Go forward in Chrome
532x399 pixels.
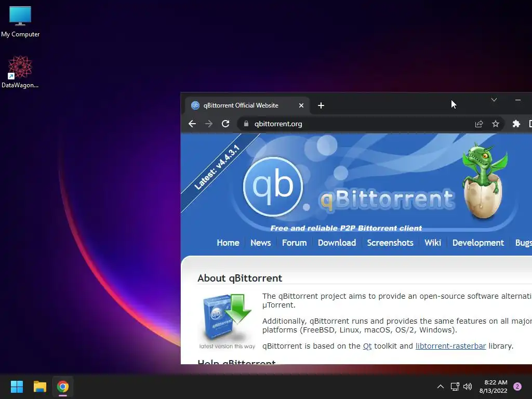209,124
